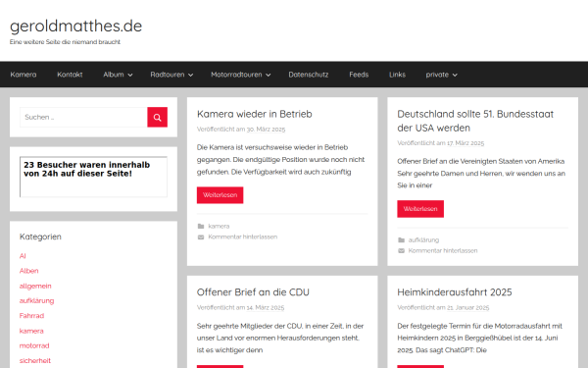
Task: Click tagline Eine weitere Seite die niemand braucht
Action: (x=65, y=42)
